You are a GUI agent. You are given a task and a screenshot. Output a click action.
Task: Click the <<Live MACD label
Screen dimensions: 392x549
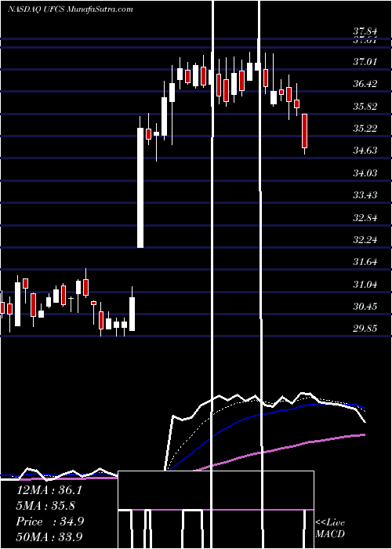[x=330, y=529]
